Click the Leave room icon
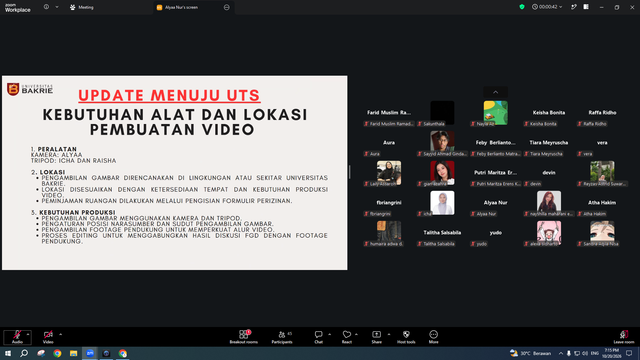 [x=624, y=335]
